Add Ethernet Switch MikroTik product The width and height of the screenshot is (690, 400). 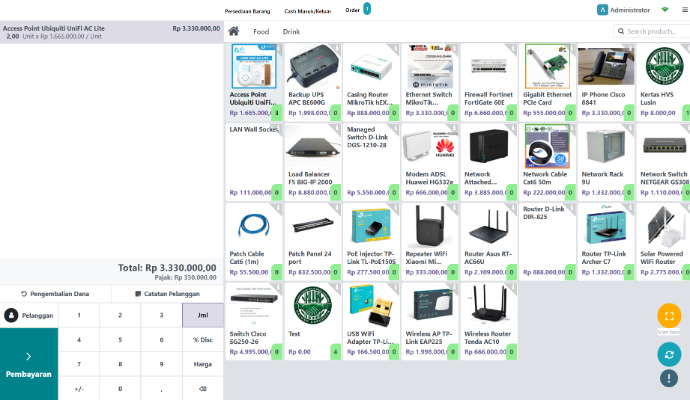tap(430, 81)
